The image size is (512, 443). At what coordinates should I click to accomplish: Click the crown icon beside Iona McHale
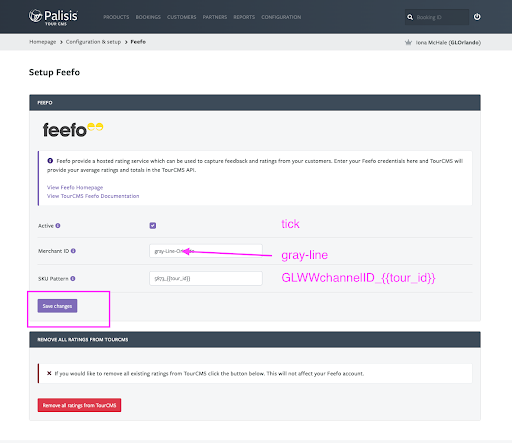pyautogui.click(x=408, y=42)
